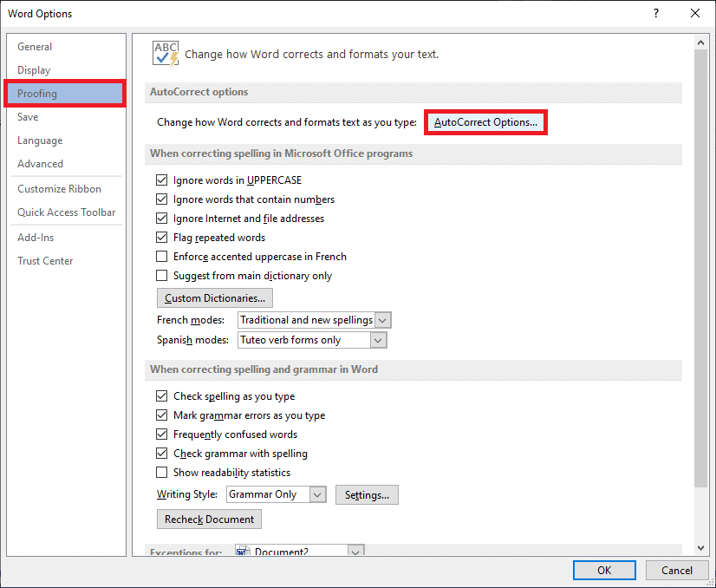Viewport: 716px width, 588px height.
Task: Open the Trust Center category
Action: (x=66, y=261)
